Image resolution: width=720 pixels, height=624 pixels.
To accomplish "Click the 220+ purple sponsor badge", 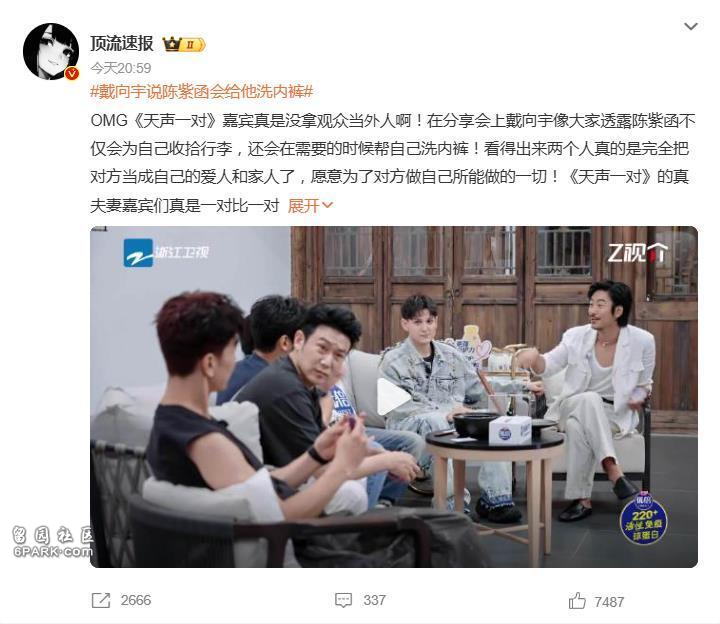I will tap(643, 519).
